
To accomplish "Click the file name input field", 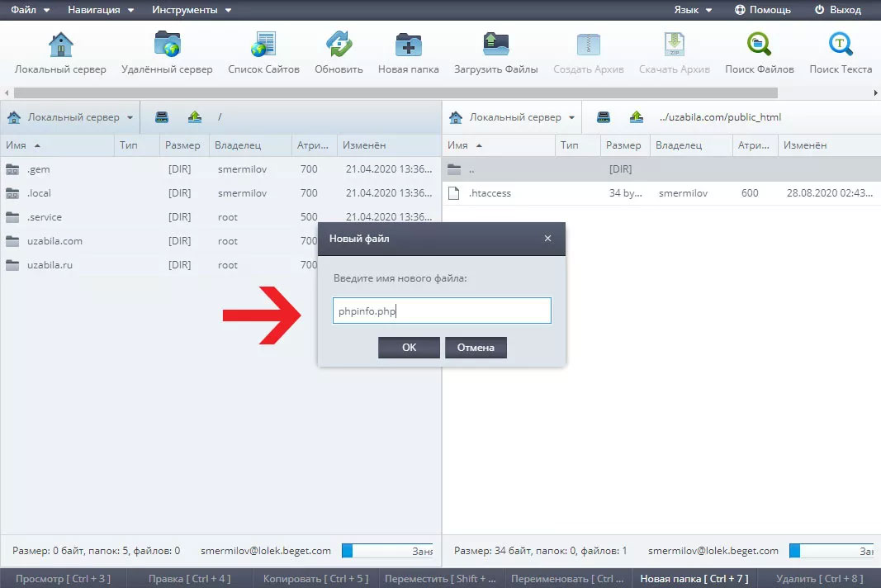I will coord(441,311).
